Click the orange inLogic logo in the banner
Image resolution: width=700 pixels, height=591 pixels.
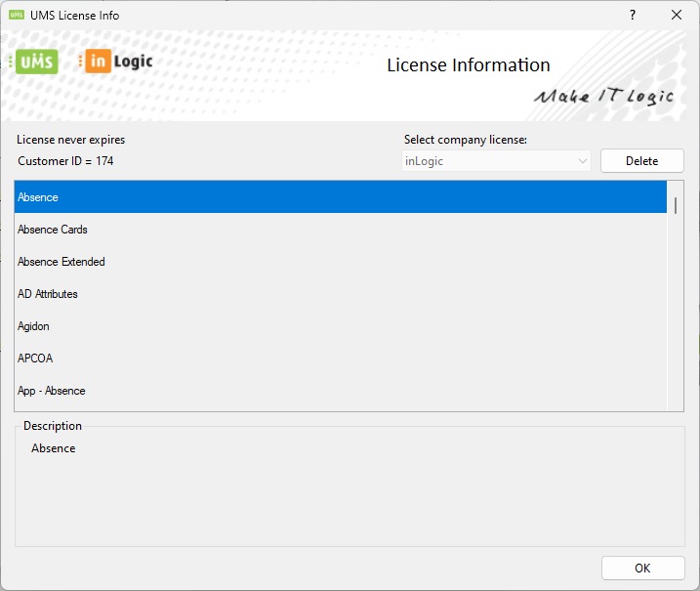coord(119,62)
